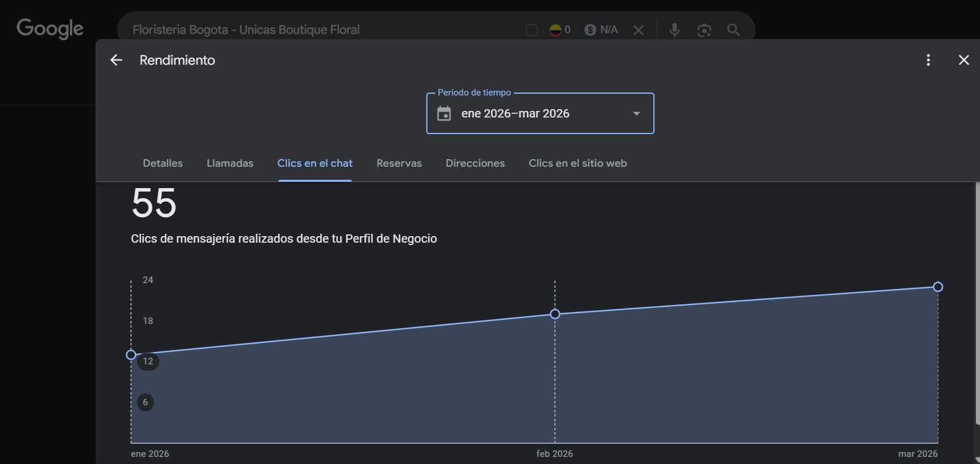Open Google Lens image search icon
The image size is (980, 464).
coord(704,30)
